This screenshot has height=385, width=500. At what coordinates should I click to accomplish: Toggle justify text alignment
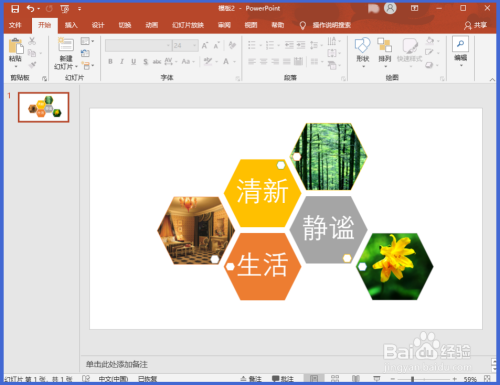(287, 61)
